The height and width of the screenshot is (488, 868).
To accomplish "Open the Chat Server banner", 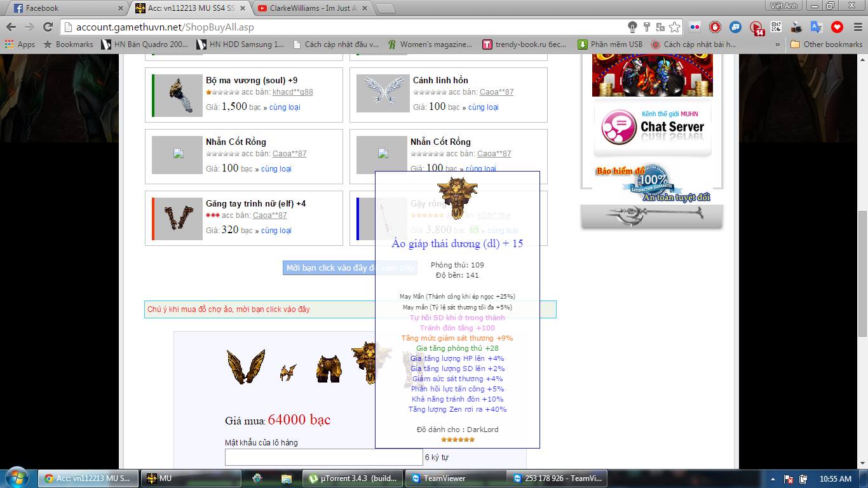I will tap(653, 127).
